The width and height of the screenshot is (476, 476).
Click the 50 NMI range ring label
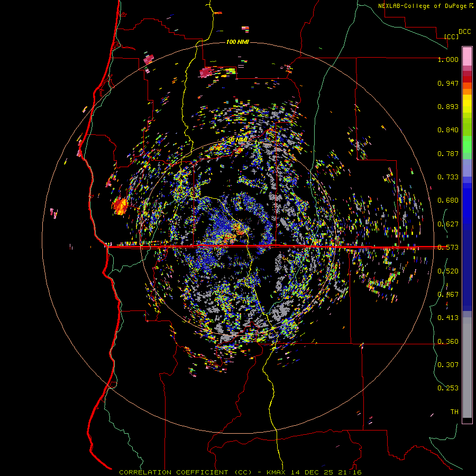click(237, 140)
